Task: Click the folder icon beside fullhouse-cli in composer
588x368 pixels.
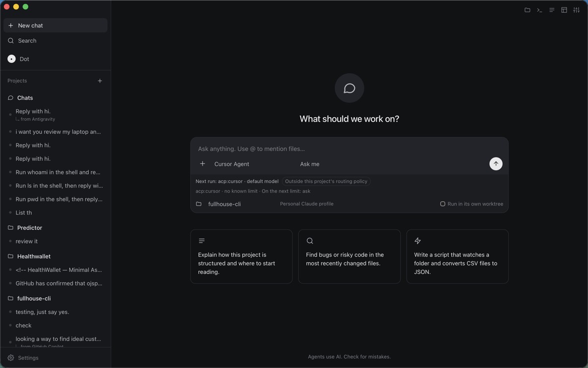Action: [199, 204]
